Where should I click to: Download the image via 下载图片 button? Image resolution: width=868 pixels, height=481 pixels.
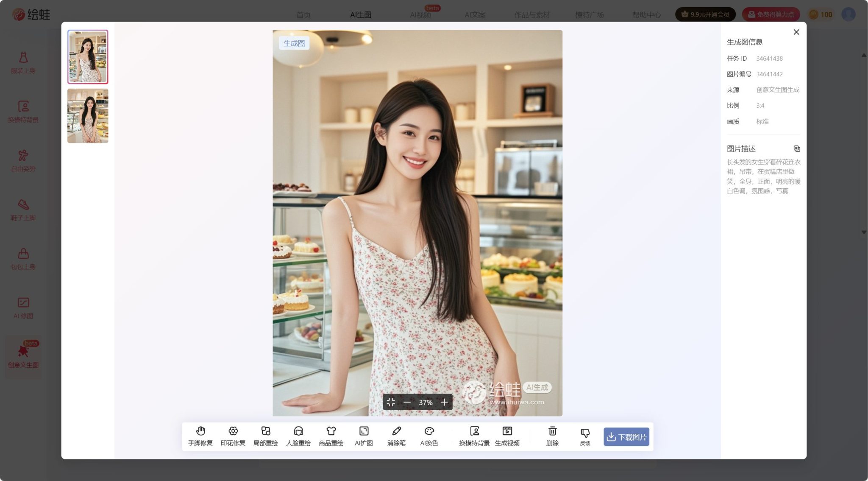[626, 437]
